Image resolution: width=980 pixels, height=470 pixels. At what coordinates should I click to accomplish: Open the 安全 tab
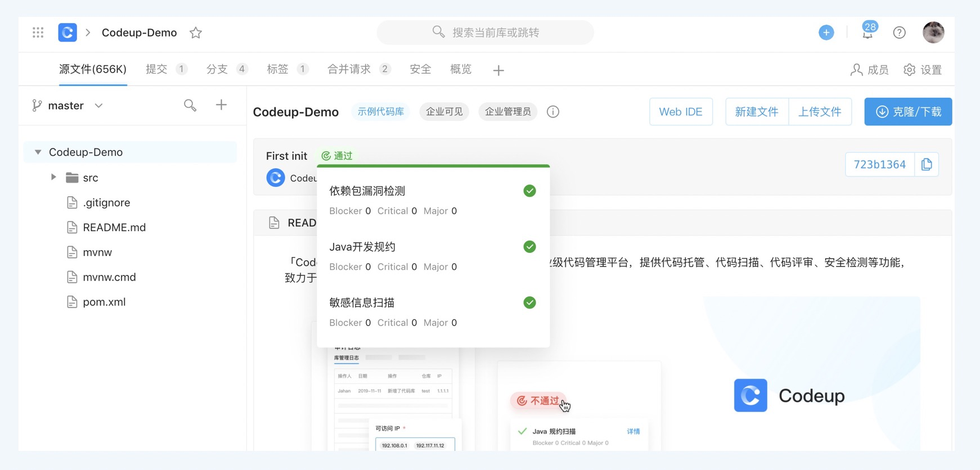[420, 69]
